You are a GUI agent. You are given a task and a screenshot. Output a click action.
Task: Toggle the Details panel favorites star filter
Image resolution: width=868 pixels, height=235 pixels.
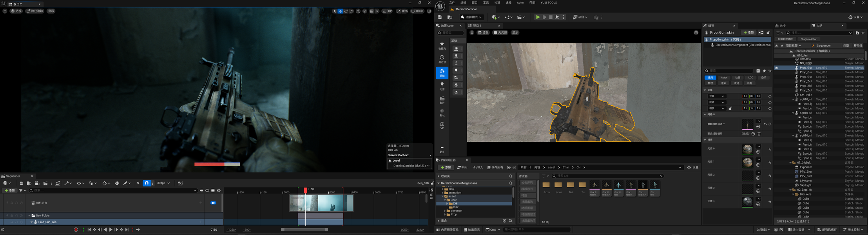(x=764, y=71)
